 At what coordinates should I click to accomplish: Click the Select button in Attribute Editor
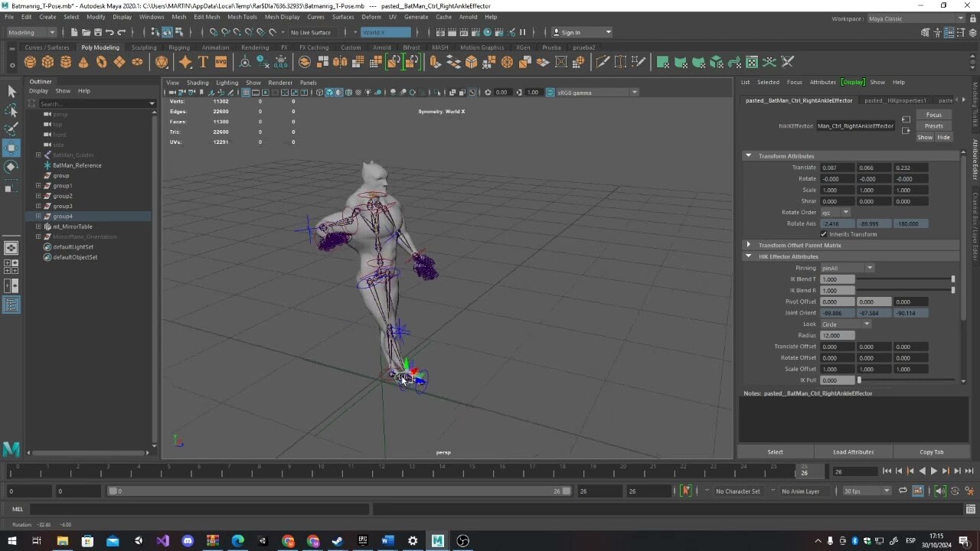[x=775, y=452]
